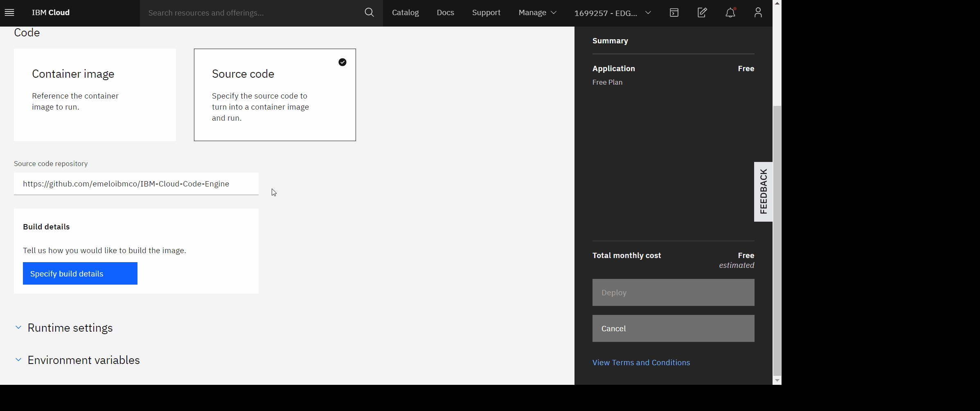
Task: Focus the search resources and offerings field
Action: click(252, 13)
